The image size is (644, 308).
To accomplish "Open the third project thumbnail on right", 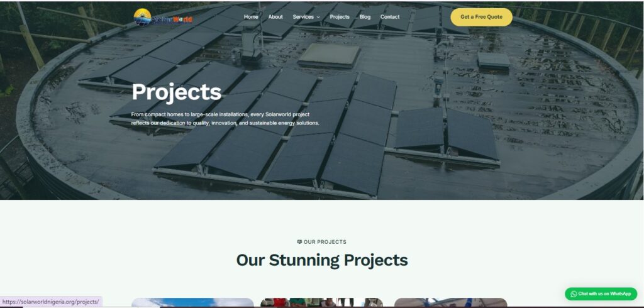I will 450,303.
